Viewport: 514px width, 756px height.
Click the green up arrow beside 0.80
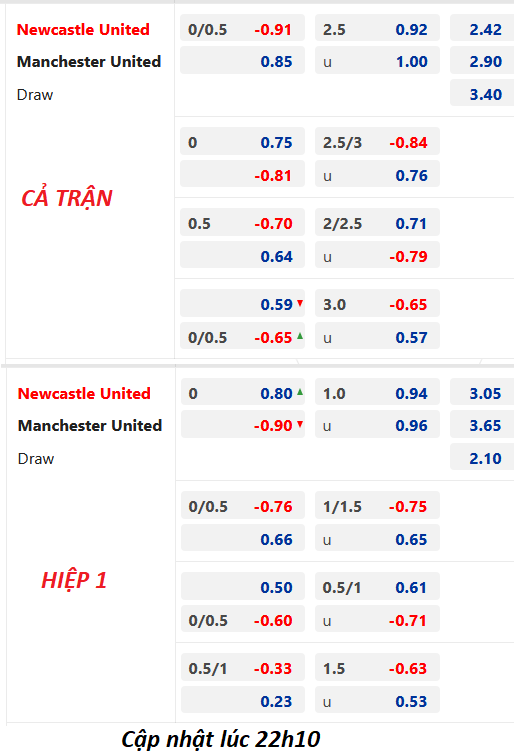[300, 392]
